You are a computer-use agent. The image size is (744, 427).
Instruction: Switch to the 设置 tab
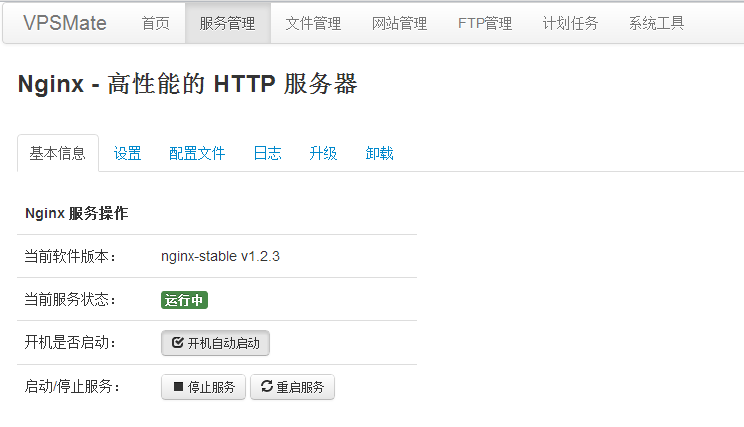click(127, 153)
